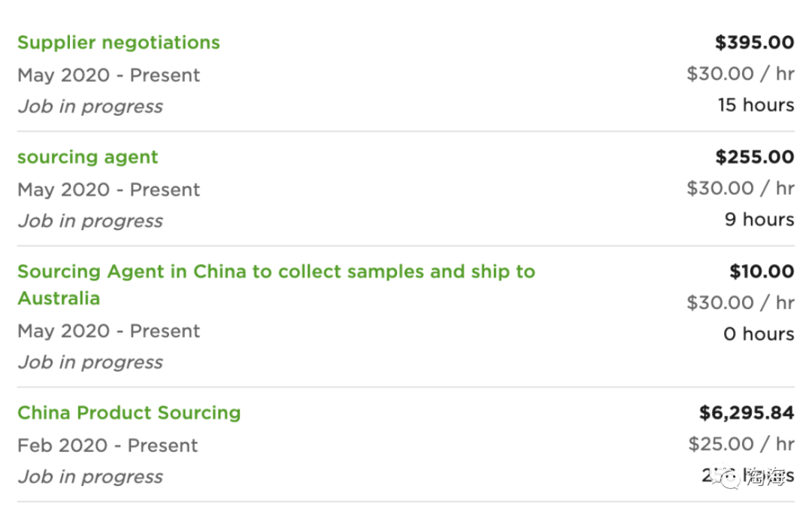Click the $6,295.84 earnings amount
The height and width of the screenshot is (513, 812).
(747, 413)
